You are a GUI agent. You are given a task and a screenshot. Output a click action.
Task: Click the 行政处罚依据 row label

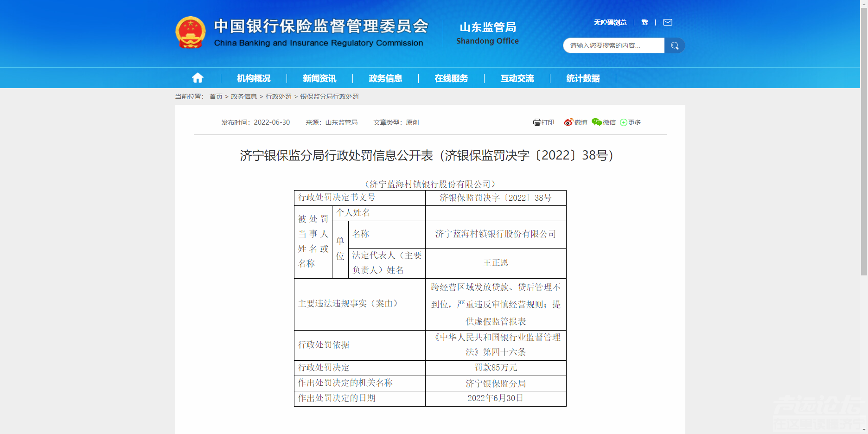coord(324,345)
